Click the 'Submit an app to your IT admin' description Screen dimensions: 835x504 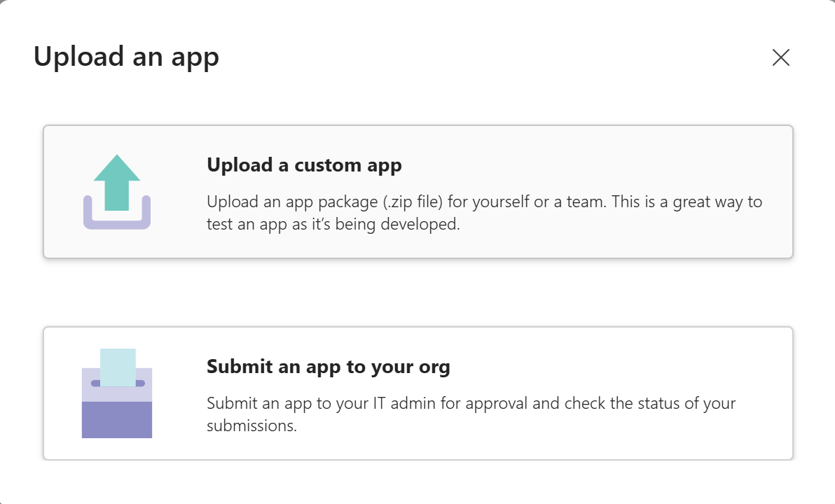(350, 404)
